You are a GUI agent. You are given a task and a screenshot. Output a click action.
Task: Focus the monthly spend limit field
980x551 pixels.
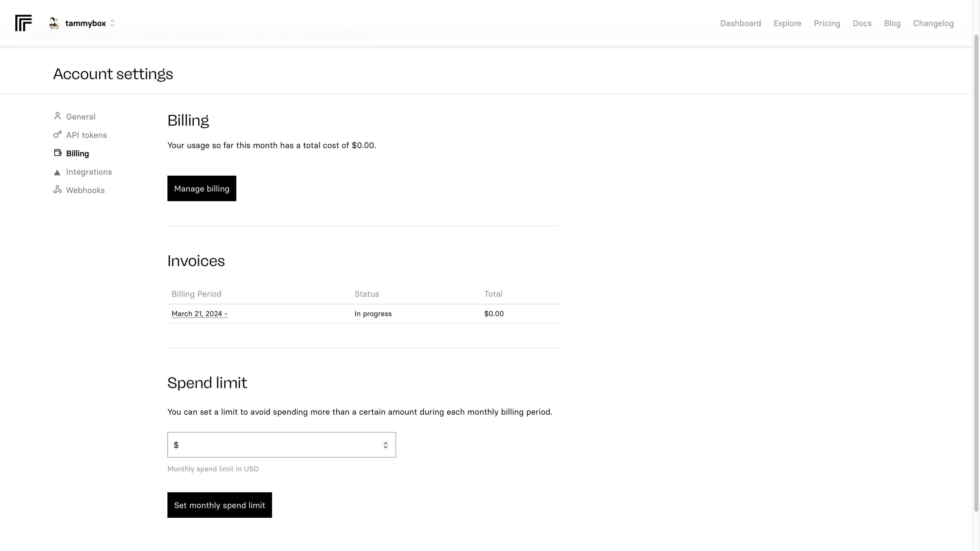point(276,445)
